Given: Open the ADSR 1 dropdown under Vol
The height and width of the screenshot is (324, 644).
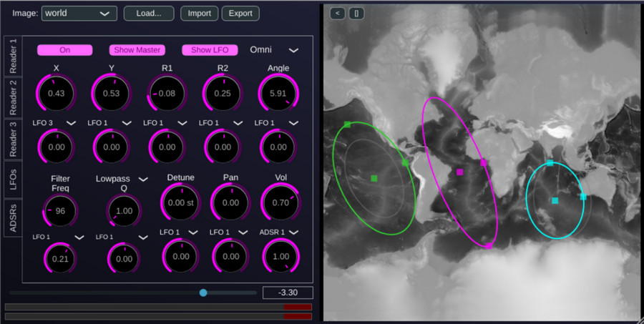Looking at the screenshot, I should (x=278, y=232).
